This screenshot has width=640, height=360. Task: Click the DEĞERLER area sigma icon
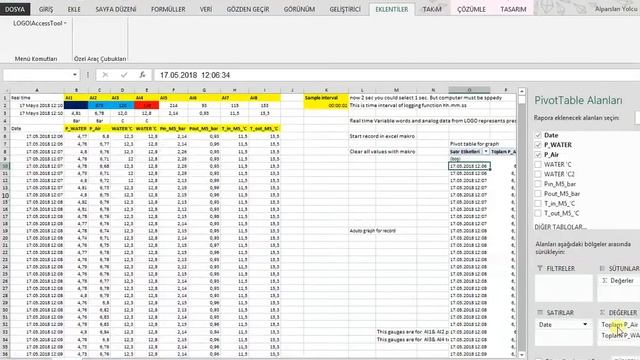click(x=602, y=312)
